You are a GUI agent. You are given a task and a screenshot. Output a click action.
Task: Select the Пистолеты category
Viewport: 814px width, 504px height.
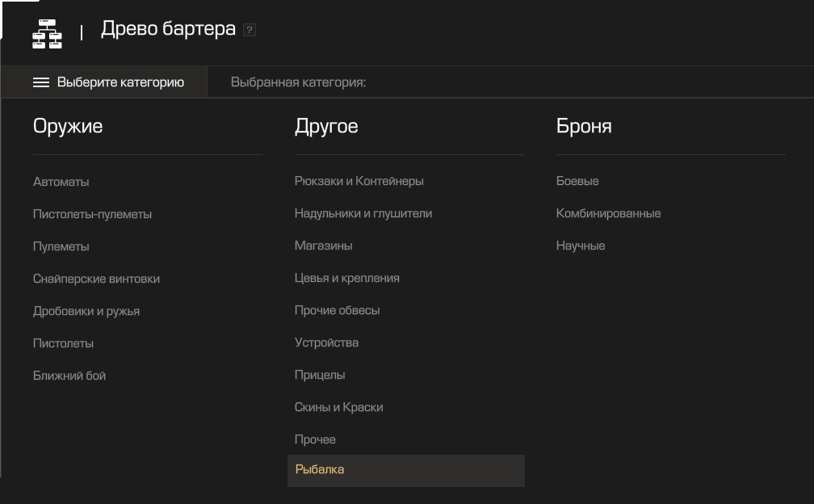point(63,343)
